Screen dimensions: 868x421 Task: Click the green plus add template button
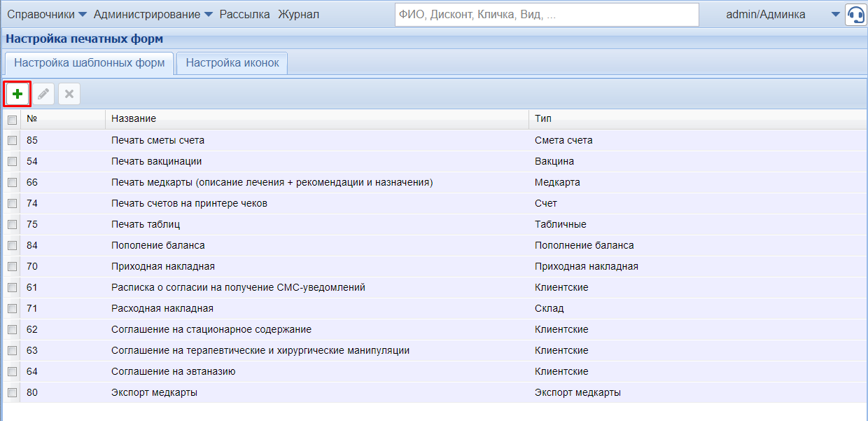tap(17, 93)
